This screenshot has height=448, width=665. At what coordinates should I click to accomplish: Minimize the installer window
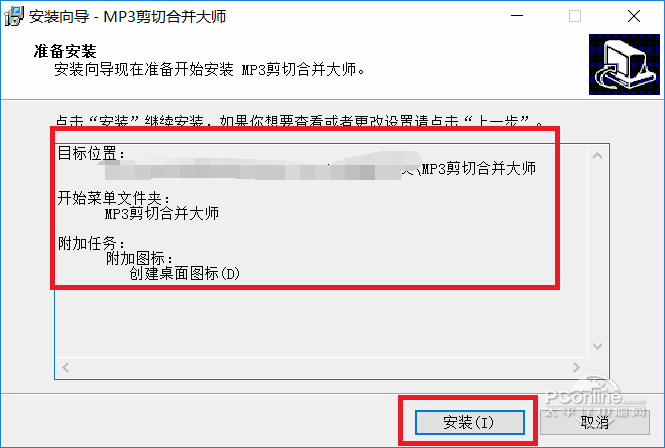(517, 16)
